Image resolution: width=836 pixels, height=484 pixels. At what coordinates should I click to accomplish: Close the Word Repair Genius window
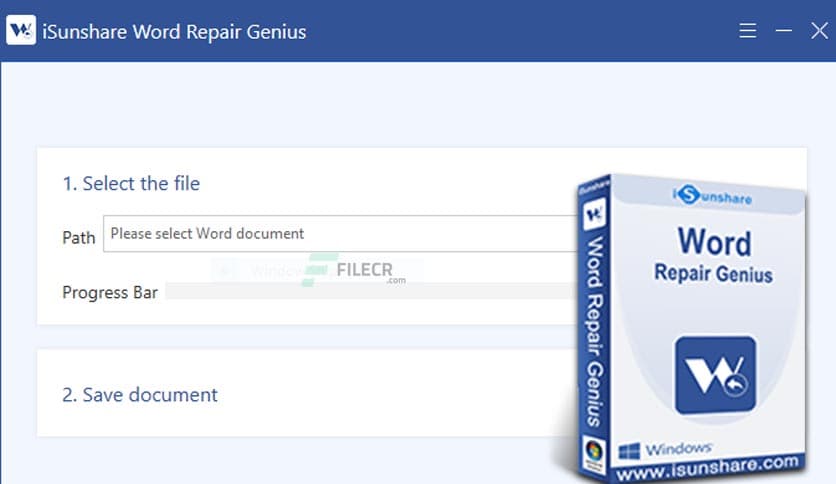click(819, 30)
